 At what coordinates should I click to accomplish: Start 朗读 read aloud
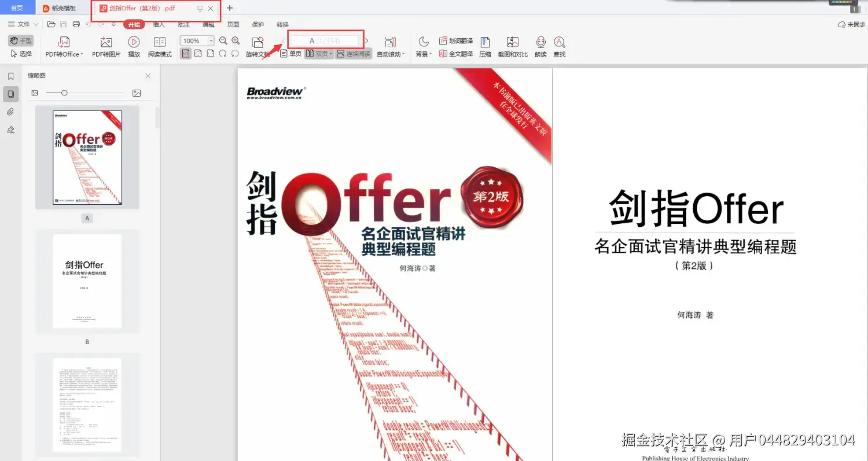540,47
